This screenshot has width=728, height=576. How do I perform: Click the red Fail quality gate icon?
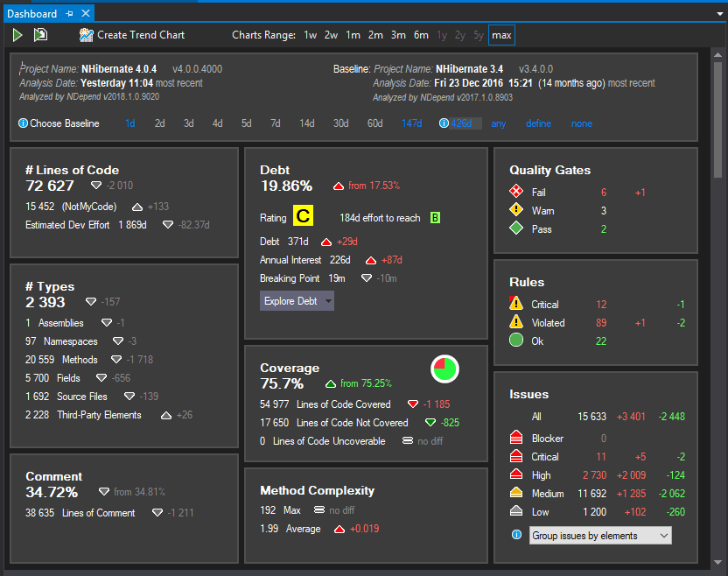516,192
